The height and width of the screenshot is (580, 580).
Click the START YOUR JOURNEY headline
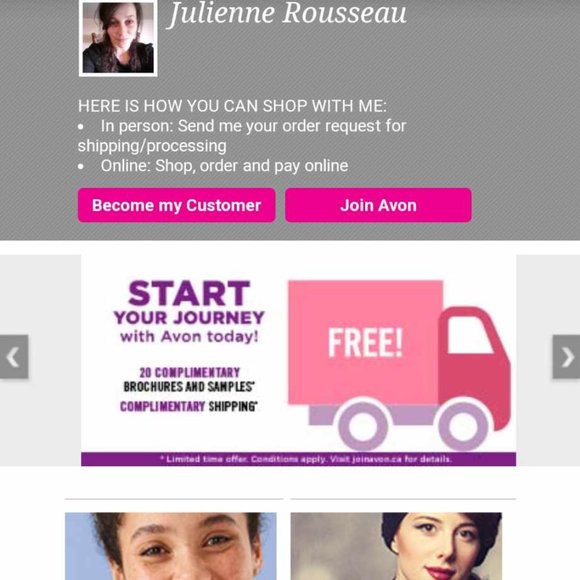point(189,303)
